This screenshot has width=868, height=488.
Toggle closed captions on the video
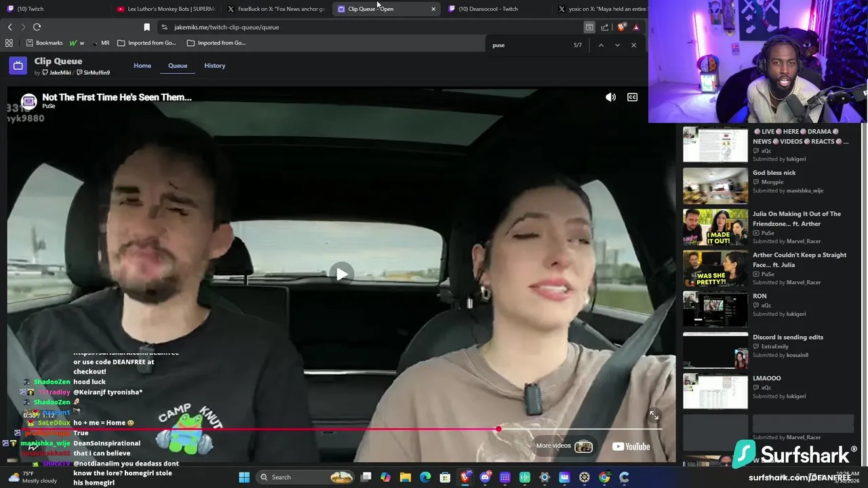pos(632,98)
